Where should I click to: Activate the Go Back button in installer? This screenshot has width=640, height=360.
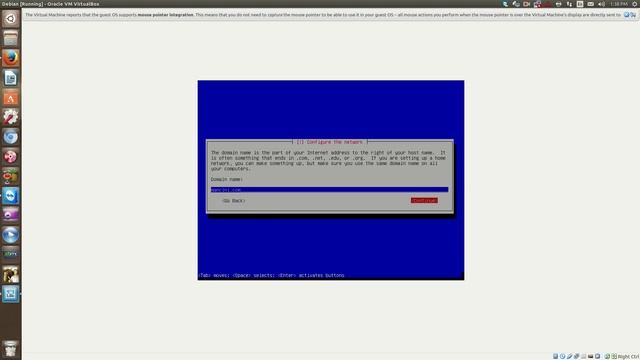[233, 201]
